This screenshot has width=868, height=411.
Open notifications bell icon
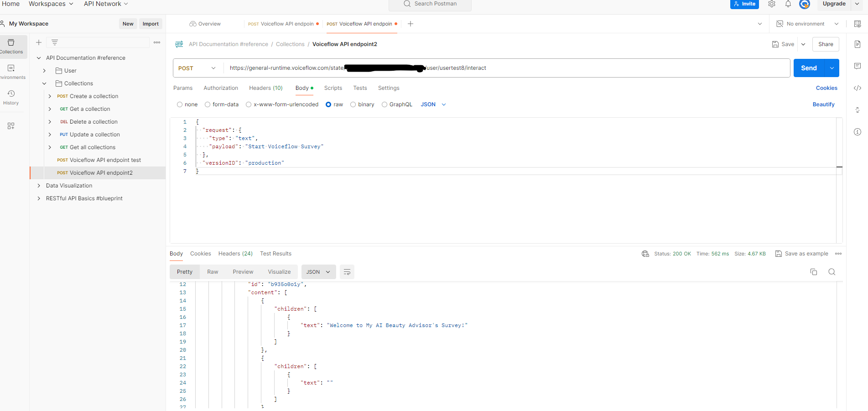[x=788, y=4]
